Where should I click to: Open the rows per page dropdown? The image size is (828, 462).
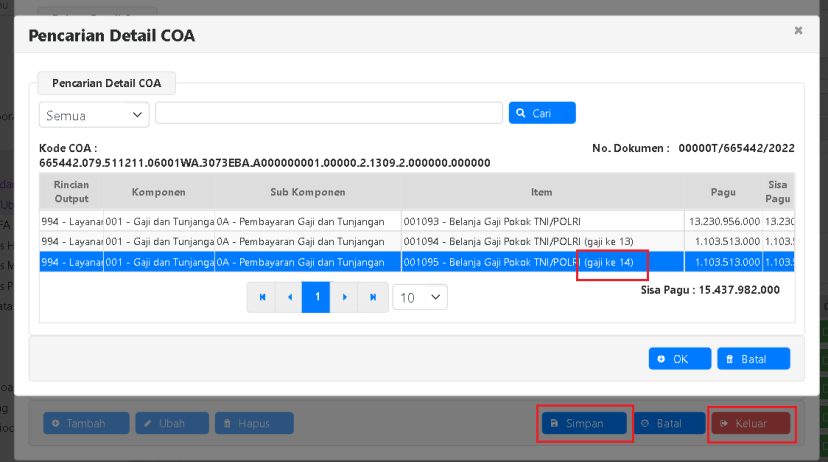click(420, 297)
